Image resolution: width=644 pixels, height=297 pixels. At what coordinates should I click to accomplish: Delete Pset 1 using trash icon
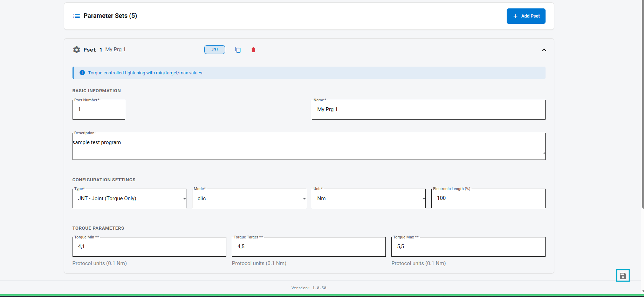253,50
